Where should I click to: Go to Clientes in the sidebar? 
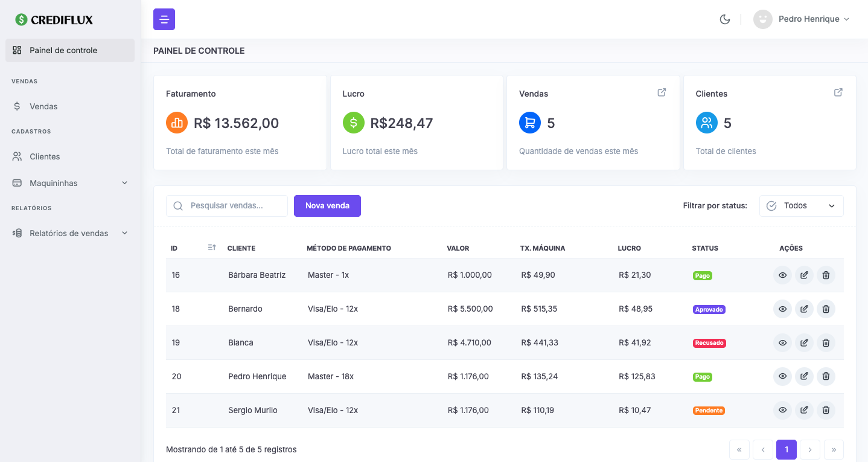pyautogui.click(x=45, y=156)
